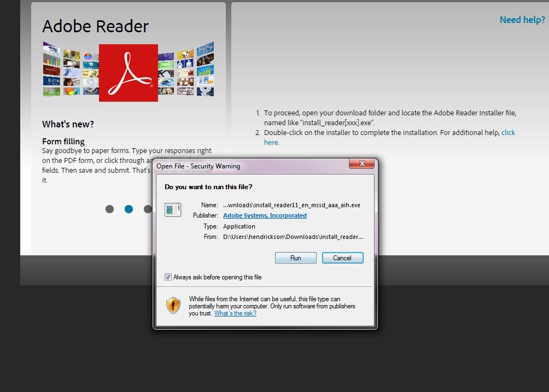Close the Security Warning dialog with the X
The width and height of the screenshot is (549, 392).
pos(362,165)
